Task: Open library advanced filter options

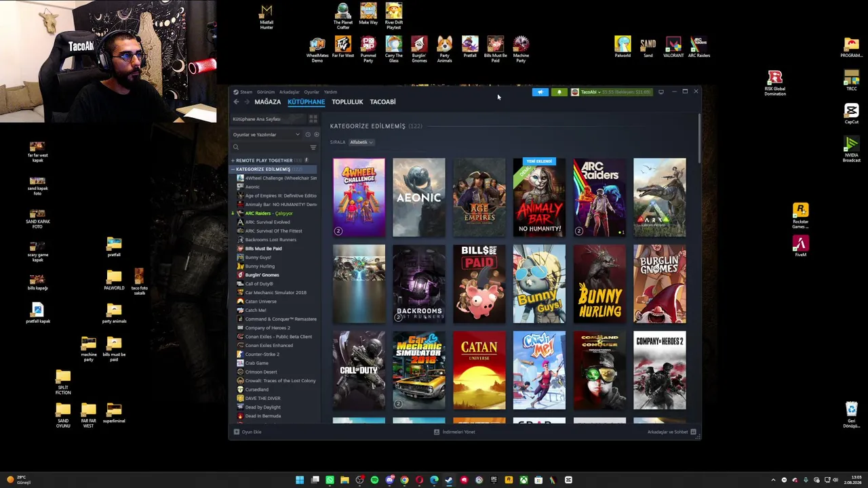Action: click(313, 147)
